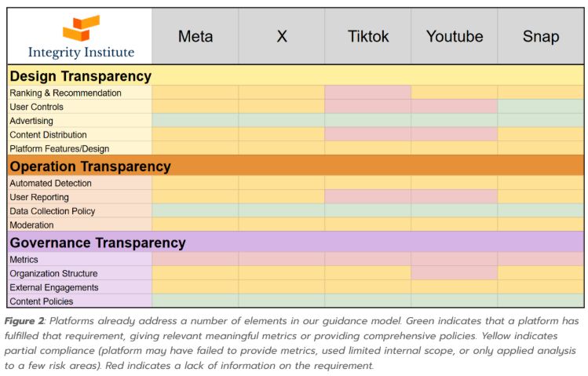This screenshot has height=376, width=588.
Task: Click the Integrity Institute orange logo icon
Action: pos(81,27)
